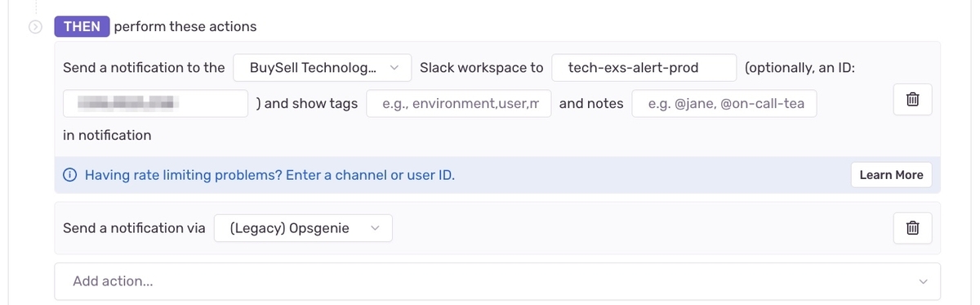Focus the show tags input field

click(x=459, y=103)
